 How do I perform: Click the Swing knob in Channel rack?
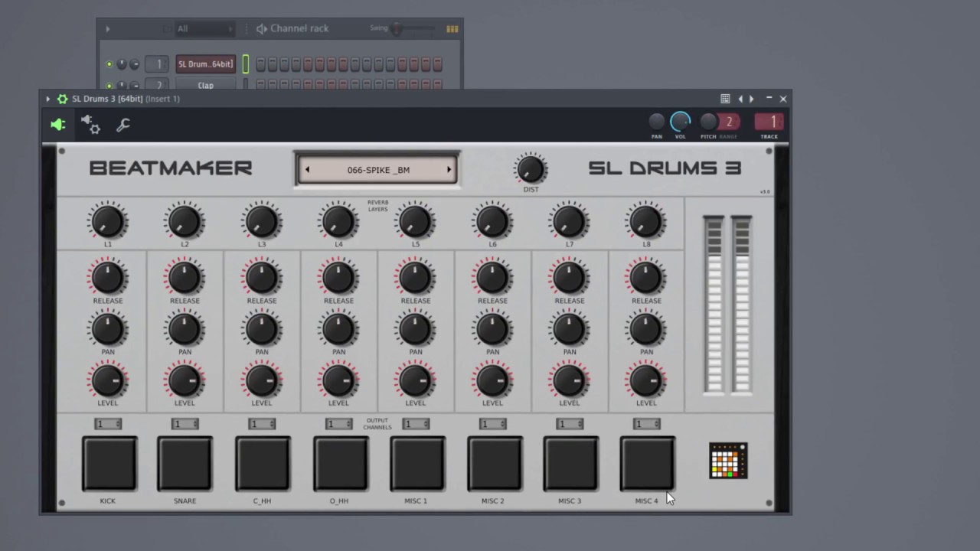pos(397,29)
